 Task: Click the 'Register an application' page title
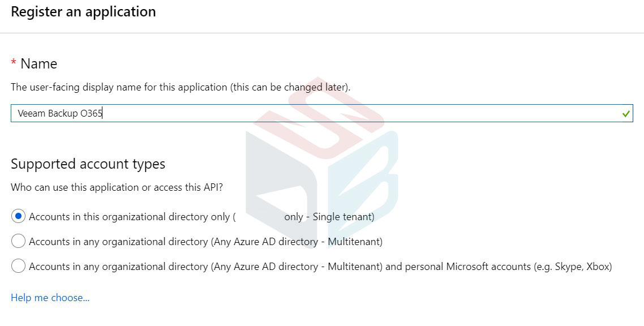83,11
